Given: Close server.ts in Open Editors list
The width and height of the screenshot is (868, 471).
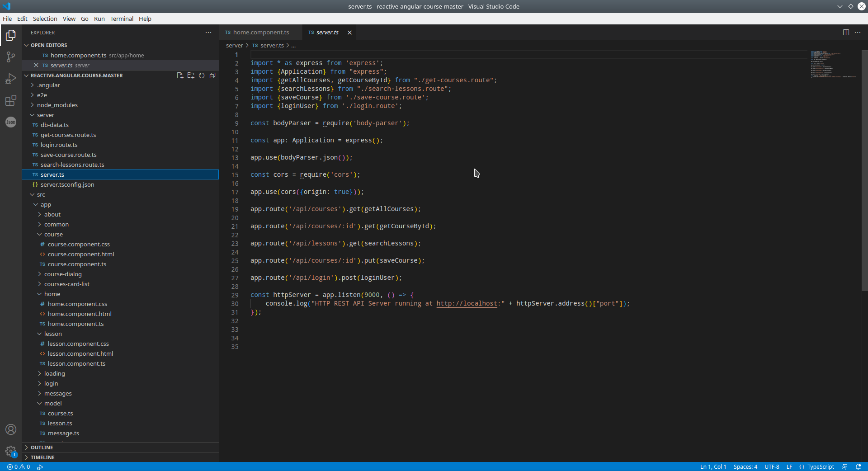Looking at the screenshot, I should click(x=36, y=65).
